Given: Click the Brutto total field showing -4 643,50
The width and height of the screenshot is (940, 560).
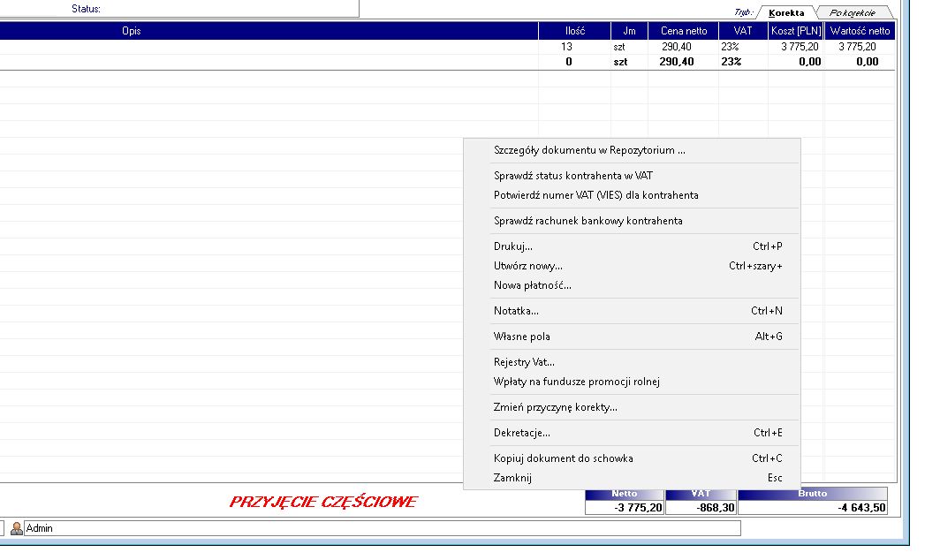Looking at the screenshot, I should tap(812, 508).
